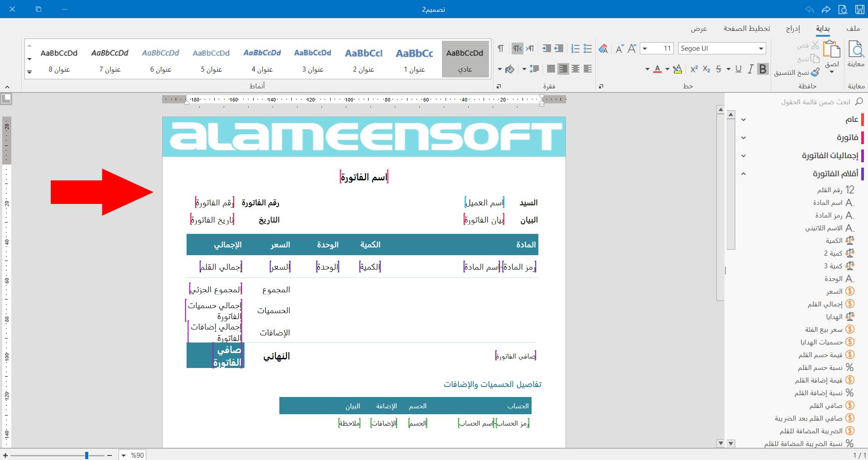
Task: Click the zoom slider handle
Action: click(86, 455)
